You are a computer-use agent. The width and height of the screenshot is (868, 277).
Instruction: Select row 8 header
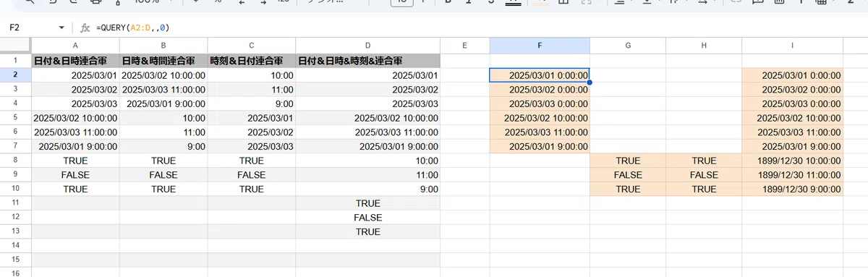[x=15, y=161]
